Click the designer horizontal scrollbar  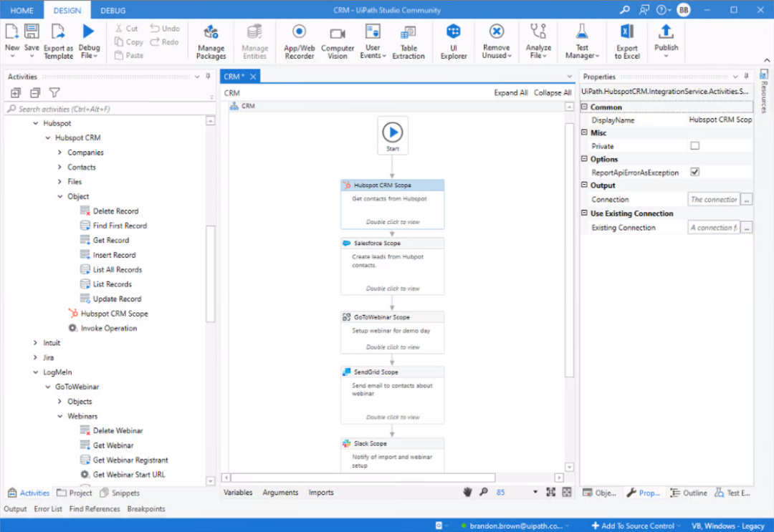click(363, 478)
